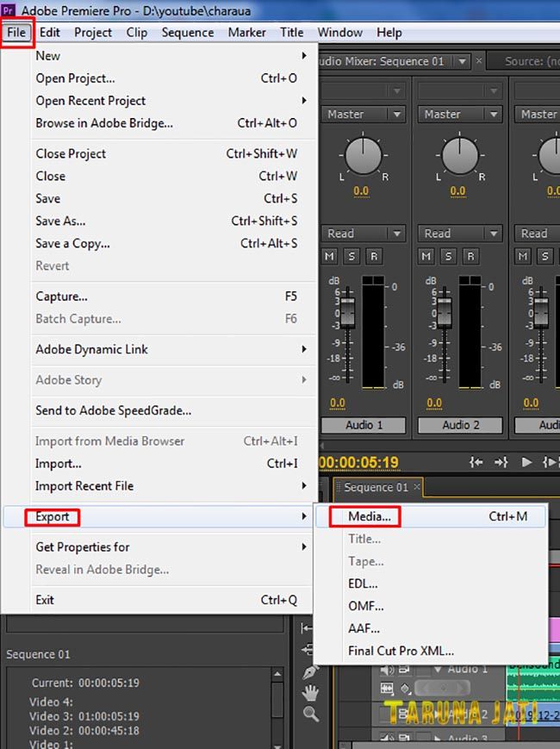The height and width of the screenshot is (749, 560).
Task: Solo Audio 2 track with S button
Action: tap(448, 257)
